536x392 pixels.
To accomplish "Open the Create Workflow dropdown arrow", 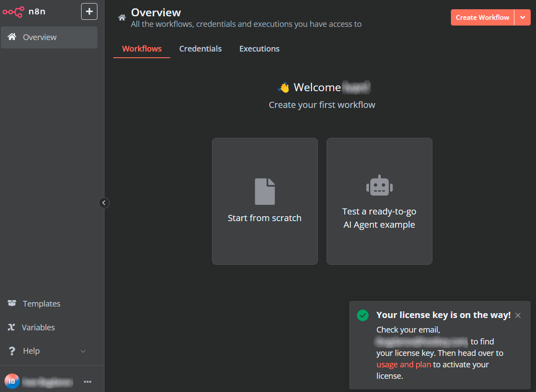I will click(522, 18).
